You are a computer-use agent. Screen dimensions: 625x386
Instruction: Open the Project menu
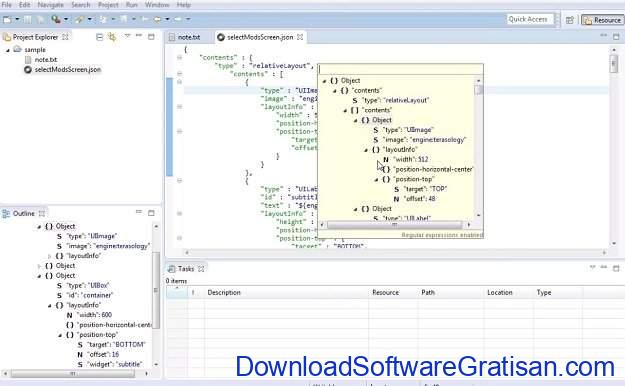(x=108, y=5)
